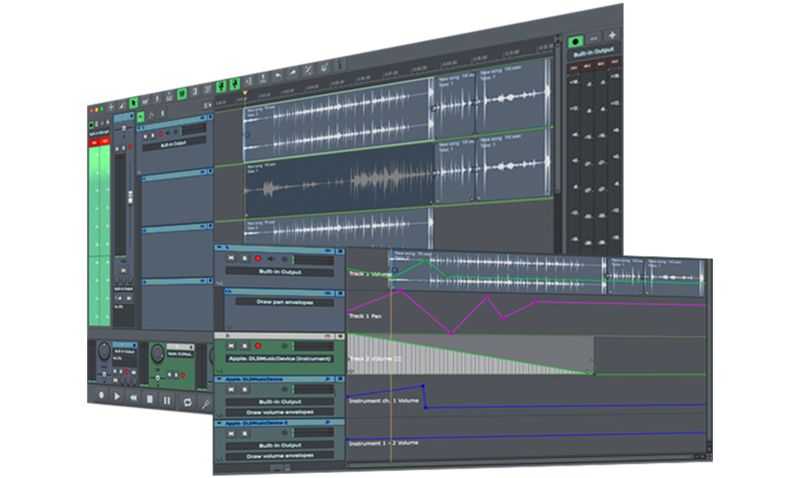Click the green circle button above level meters
The width and height of the screenshot is (800, 478).
pyautogui.click(x=576, y=41)
